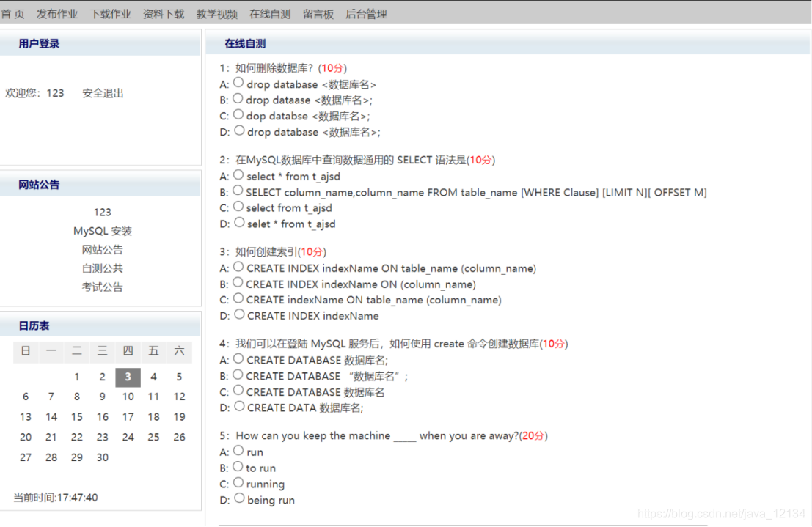Select question 3 option D CREATE INDEX indexName
This screenshot has width=812, height=527.
(x=238, y=314)
